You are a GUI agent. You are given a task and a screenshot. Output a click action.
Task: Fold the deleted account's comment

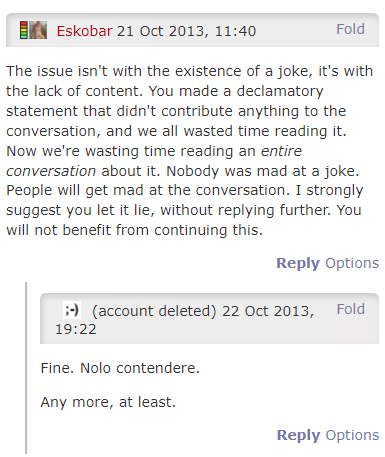pyautogui.click(x=351, y=309)
